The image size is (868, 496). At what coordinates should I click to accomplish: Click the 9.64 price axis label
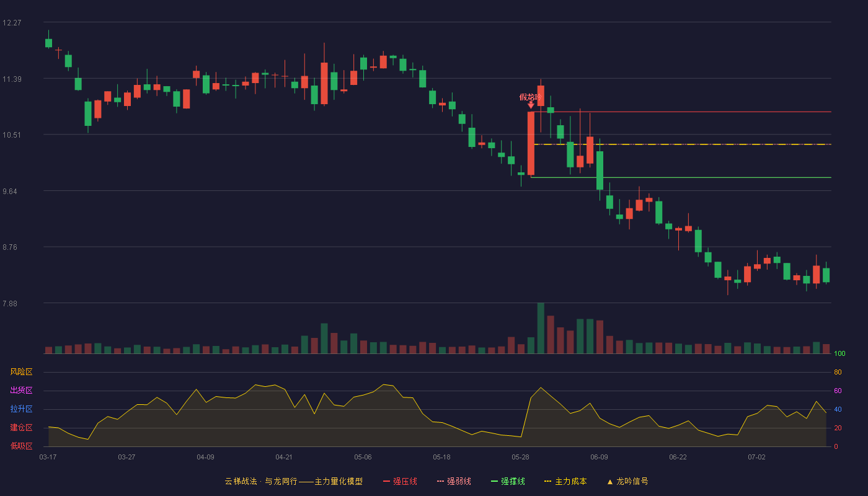tap(10, 192)
